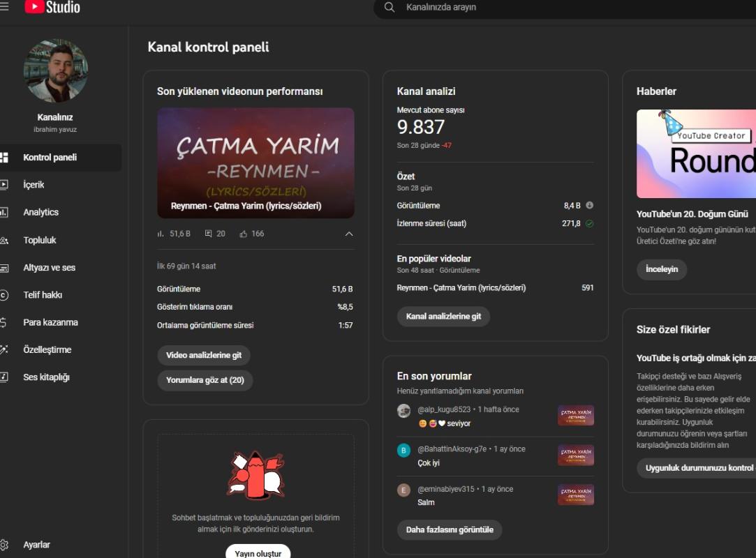This screenshot has height=558, width=756.
Task: Collapse the latest video performance details chevron
Action: [349, 234]
